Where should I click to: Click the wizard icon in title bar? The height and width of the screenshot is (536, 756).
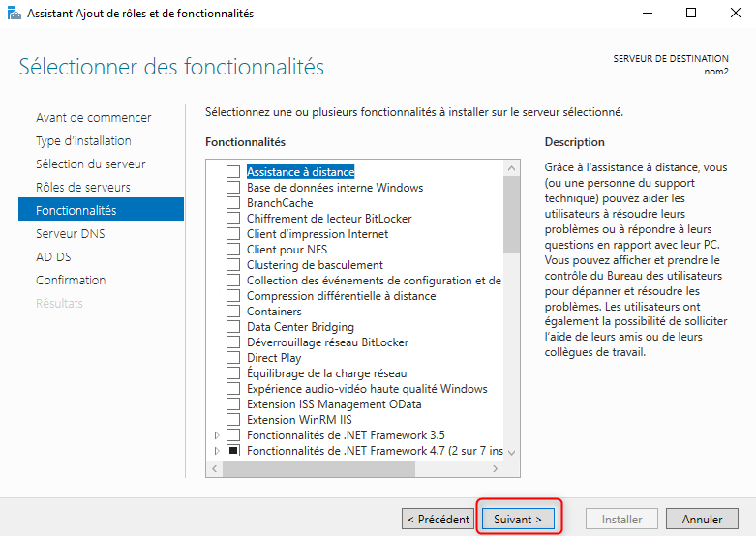(15, 13)
